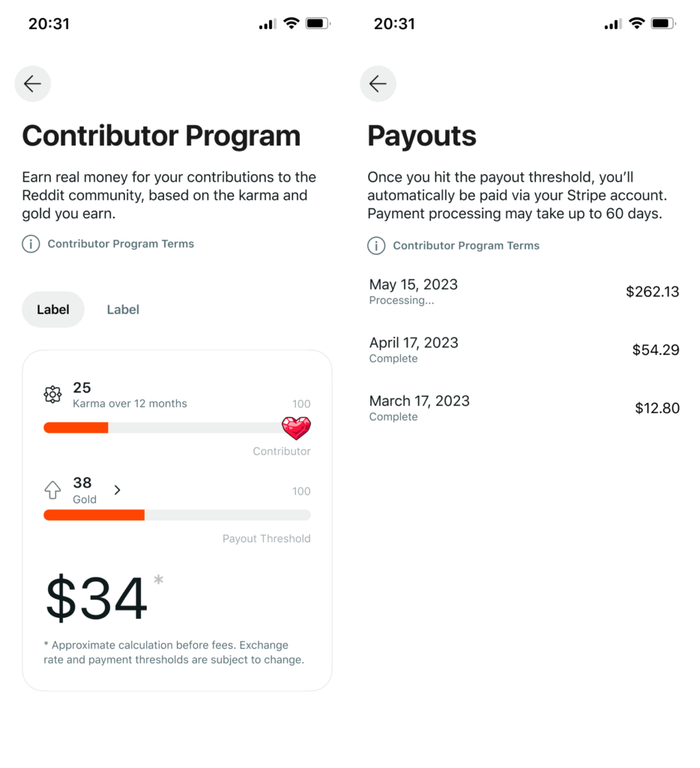
Task: Tap the karma flower icon
Action: 53,394
